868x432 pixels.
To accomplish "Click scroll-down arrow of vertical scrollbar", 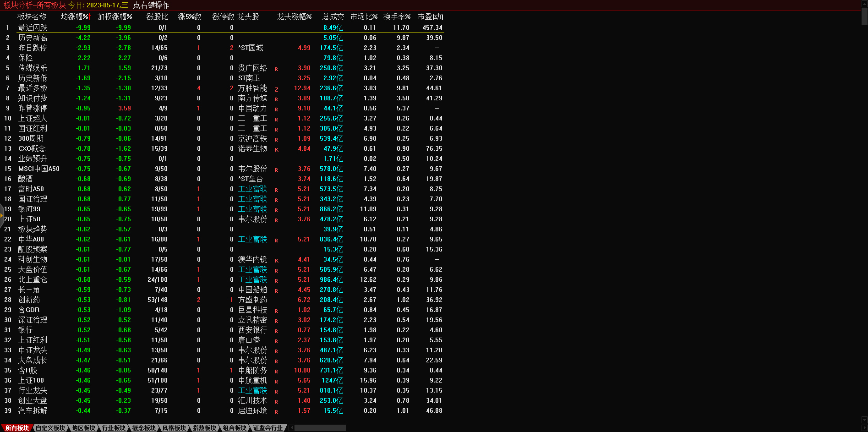I will point(864,420).
